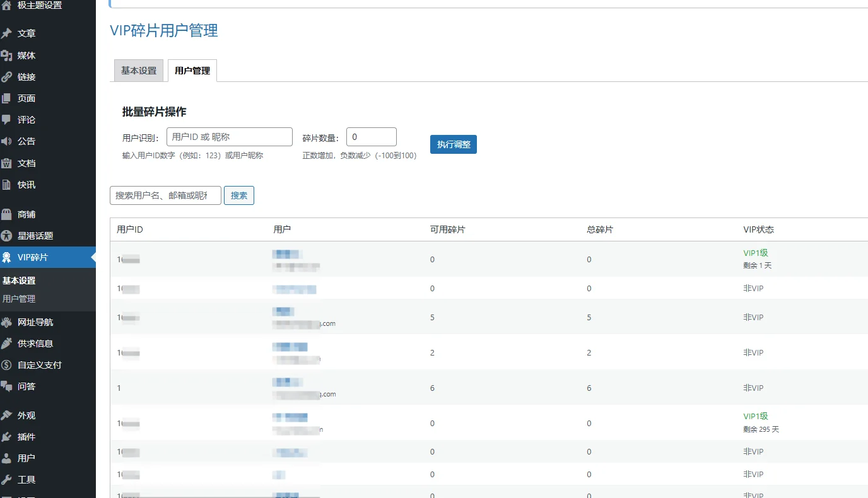
Task: Click the user search text box
Action: pyautogui.click(x=165, y=195)
